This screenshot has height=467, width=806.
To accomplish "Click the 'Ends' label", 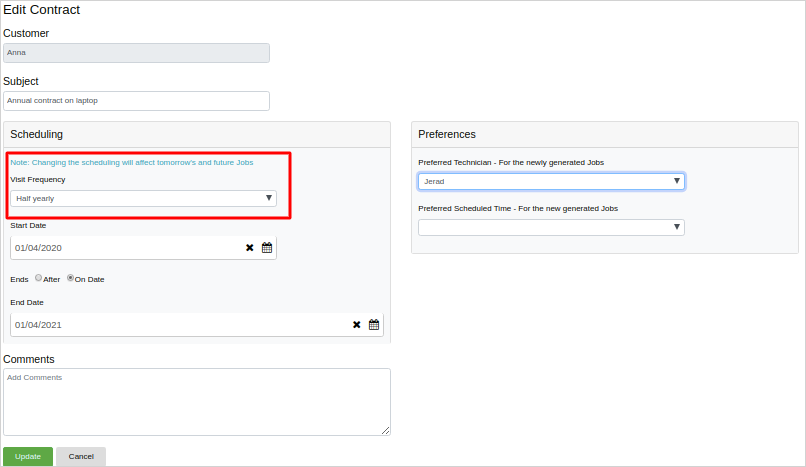I will click(19, 279).
